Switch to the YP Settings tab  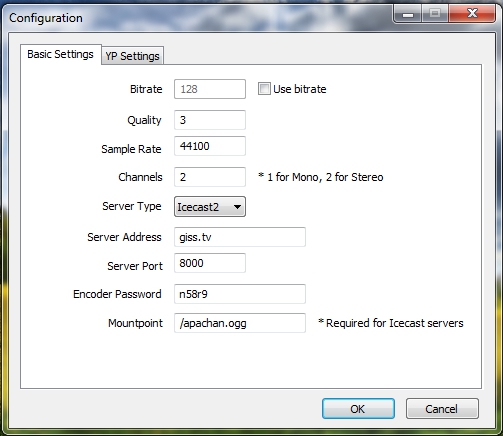[132, 56]
